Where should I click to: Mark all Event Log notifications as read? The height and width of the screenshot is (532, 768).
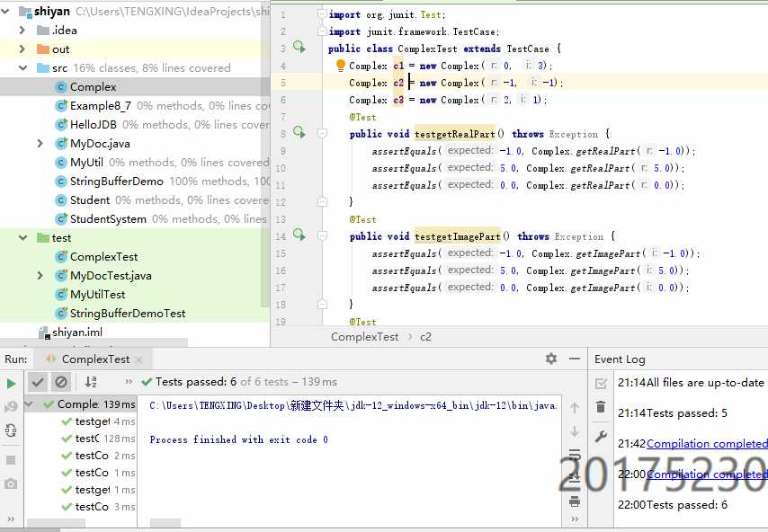pyautogui.click(x=601, y=383)
